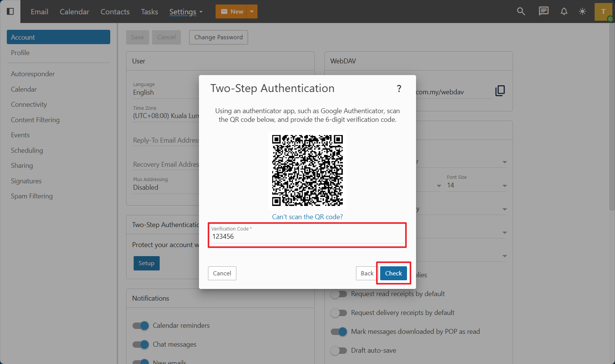The height and width of the screenshot is (364, 615).
Task: Switch theme with the sun icon
Action: (583, 11)
